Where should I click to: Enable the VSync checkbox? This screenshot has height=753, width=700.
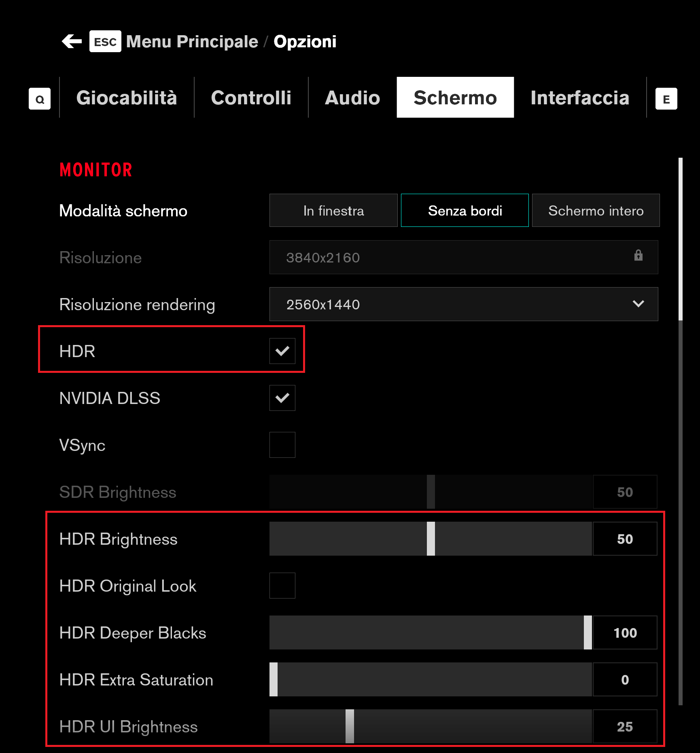click(282, 445)
